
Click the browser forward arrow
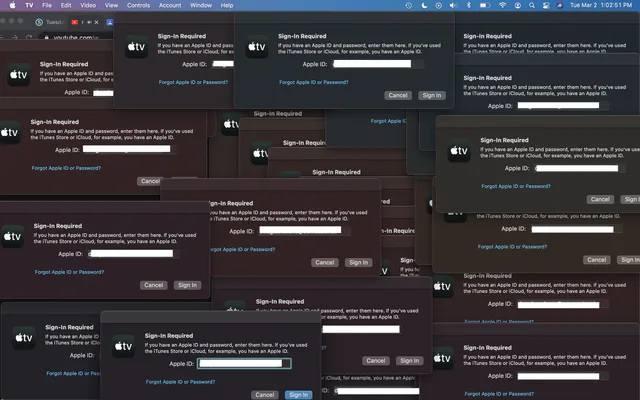15,37
